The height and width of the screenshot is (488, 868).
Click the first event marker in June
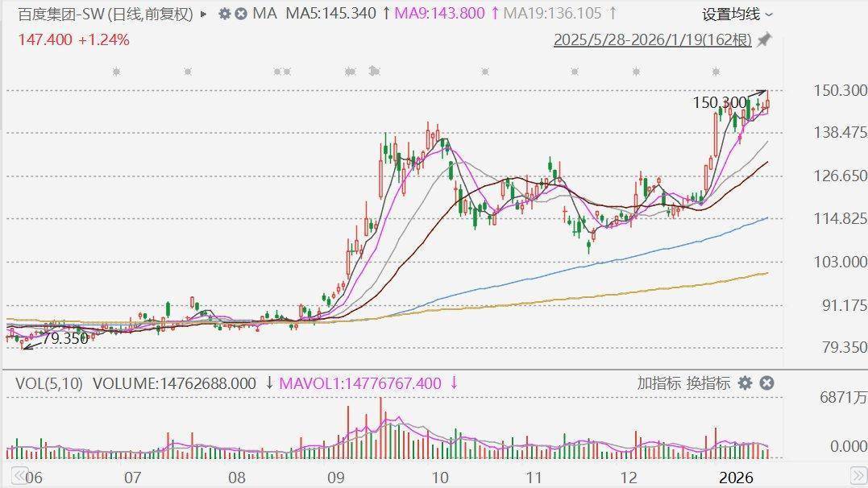(116, 72)
